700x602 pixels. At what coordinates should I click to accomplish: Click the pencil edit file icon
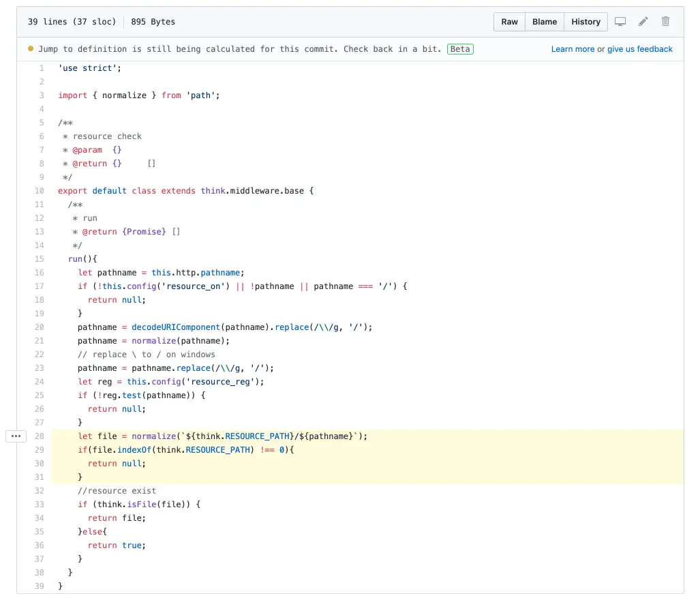coord(643,21)
